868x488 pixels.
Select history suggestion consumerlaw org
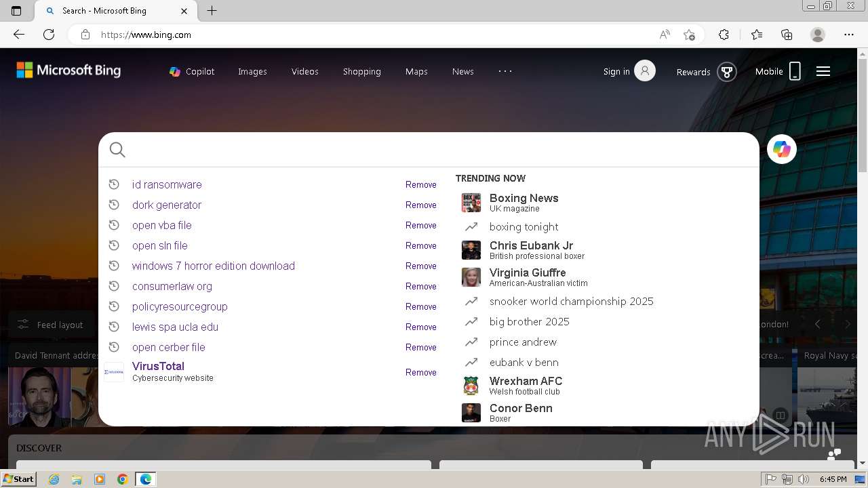[172, 286]
